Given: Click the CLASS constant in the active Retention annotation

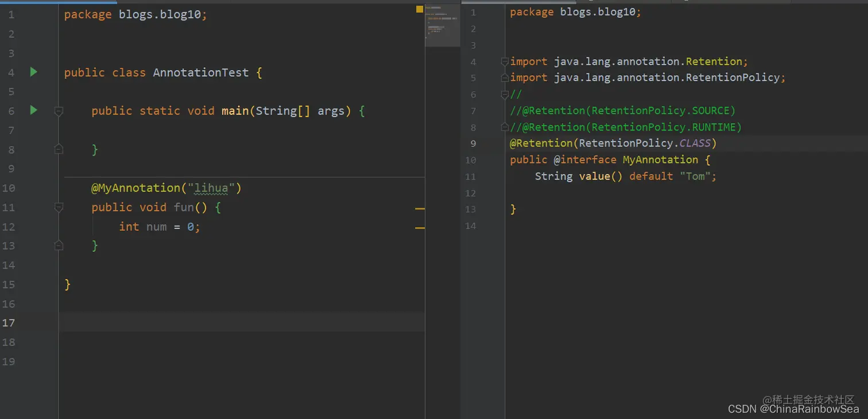Looking at the screenshot, I should tap(695, 143).
